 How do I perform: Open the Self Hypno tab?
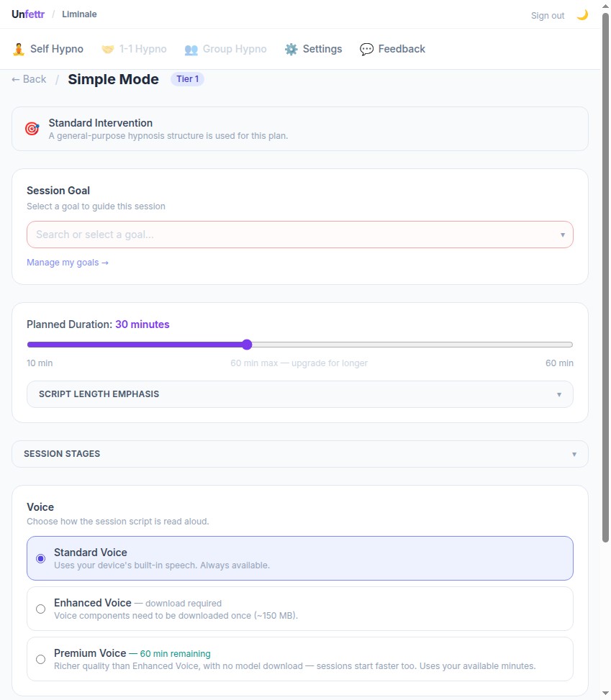point(47,49)
